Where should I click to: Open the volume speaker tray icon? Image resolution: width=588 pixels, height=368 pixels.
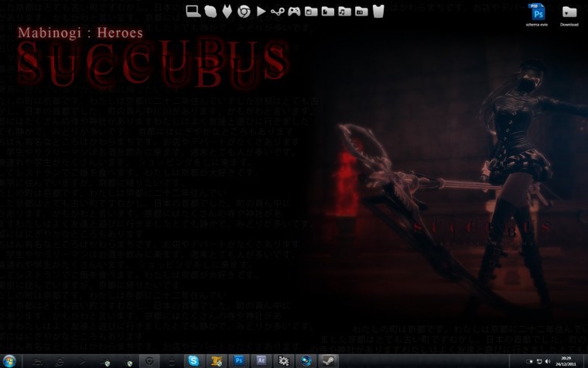[548, 362]
